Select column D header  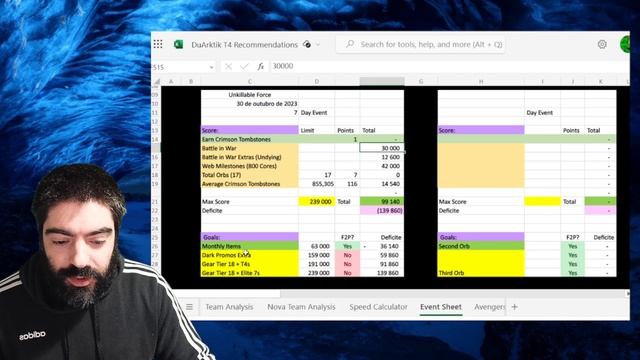[317, 81]
